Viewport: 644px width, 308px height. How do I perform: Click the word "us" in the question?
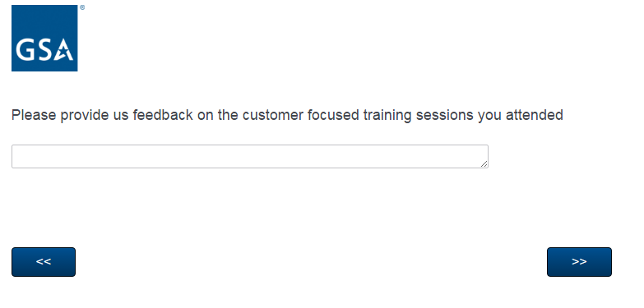click(121, 116)
